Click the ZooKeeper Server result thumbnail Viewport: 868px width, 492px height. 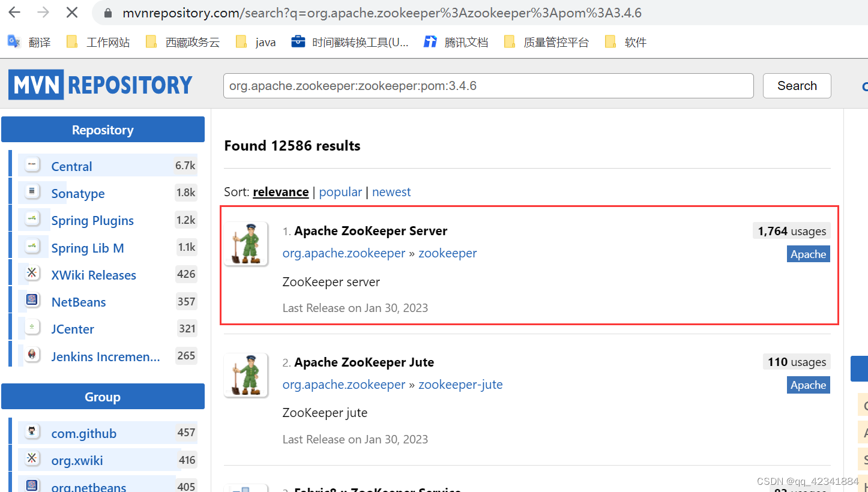(246, 244)
